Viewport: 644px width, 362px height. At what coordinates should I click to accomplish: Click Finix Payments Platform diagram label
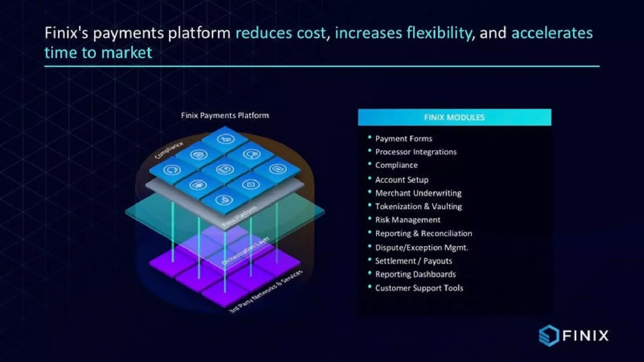click(x=225, y=116)
